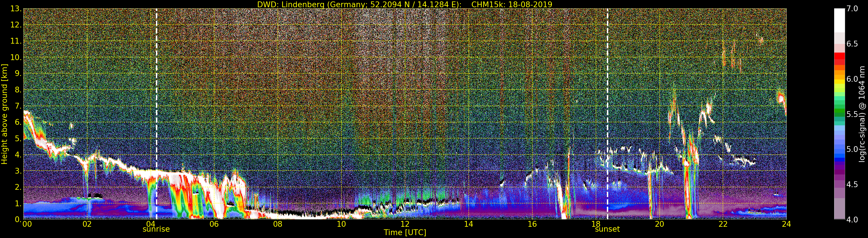Screen dimensions: 868x238
Task: Select the "Height above ground [km]" axis label
Action: pos(4,114)
